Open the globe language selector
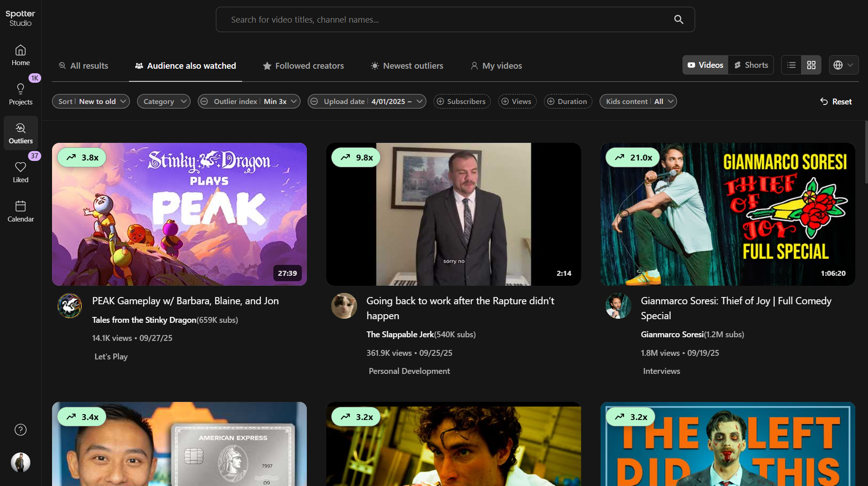 pyautogui.click(x=844, y=65)
